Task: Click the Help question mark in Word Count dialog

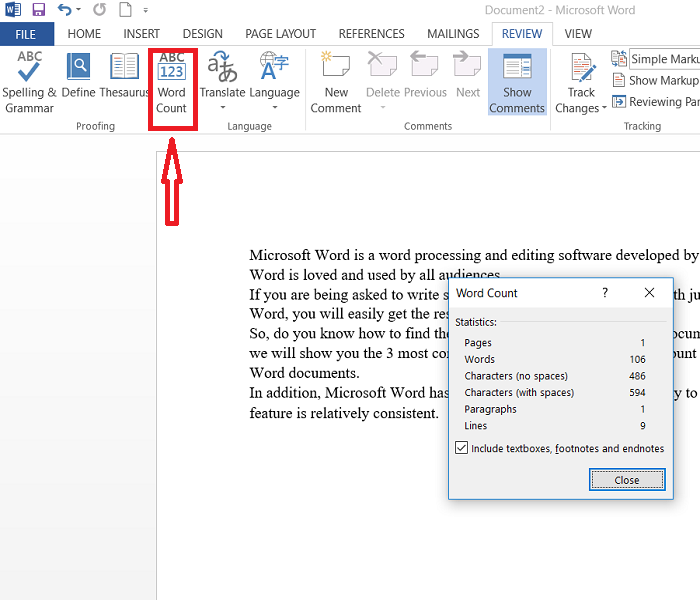Action: (605, 293)
